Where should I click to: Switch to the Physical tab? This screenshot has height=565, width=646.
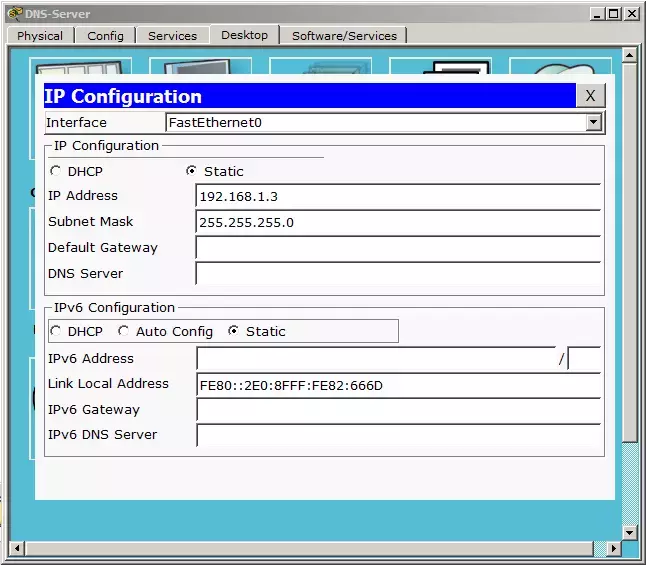(x=40, y=36)
